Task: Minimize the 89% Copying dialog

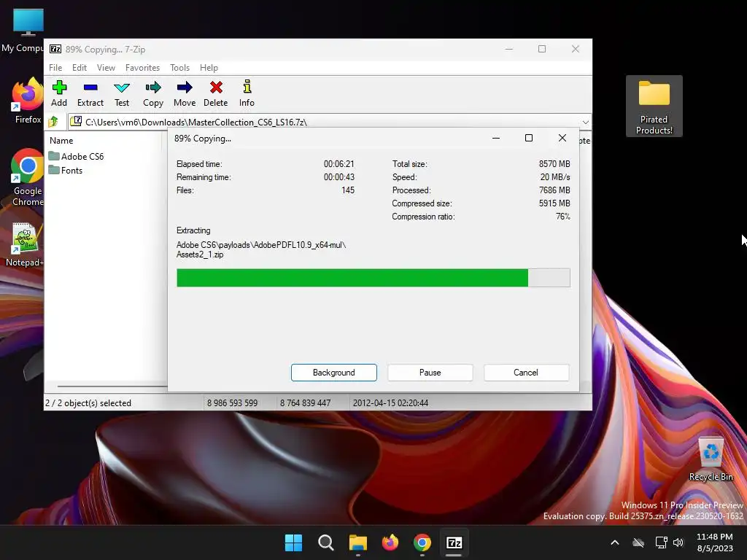Action: (496, 138)
